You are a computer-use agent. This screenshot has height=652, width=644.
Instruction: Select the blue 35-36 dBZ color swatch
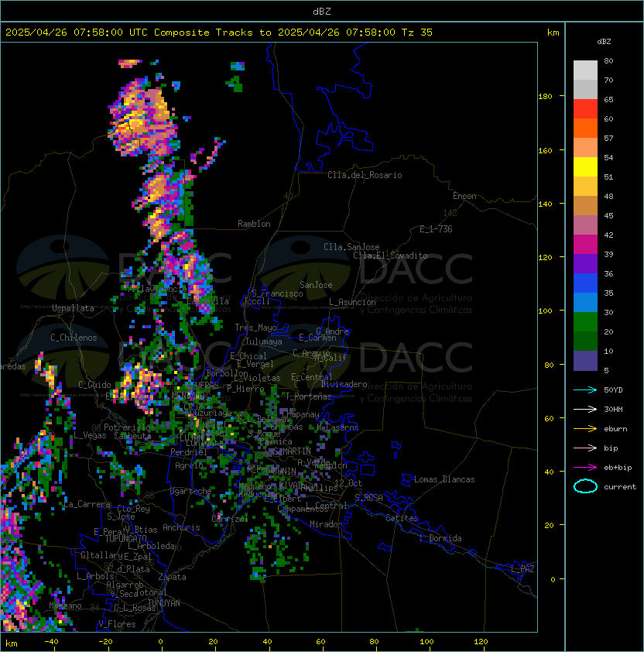(x=585, y=283)
